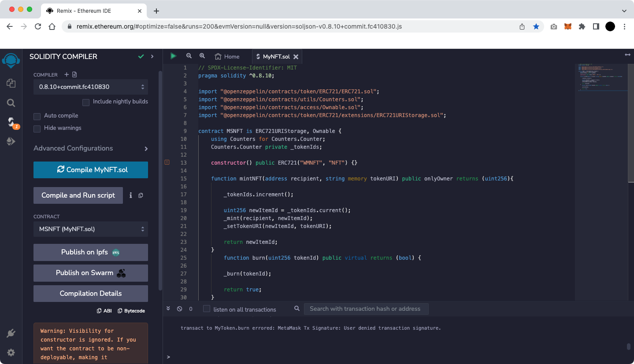Zoom out the editor font size
This screenshot has height=364, width=634.
189,56
